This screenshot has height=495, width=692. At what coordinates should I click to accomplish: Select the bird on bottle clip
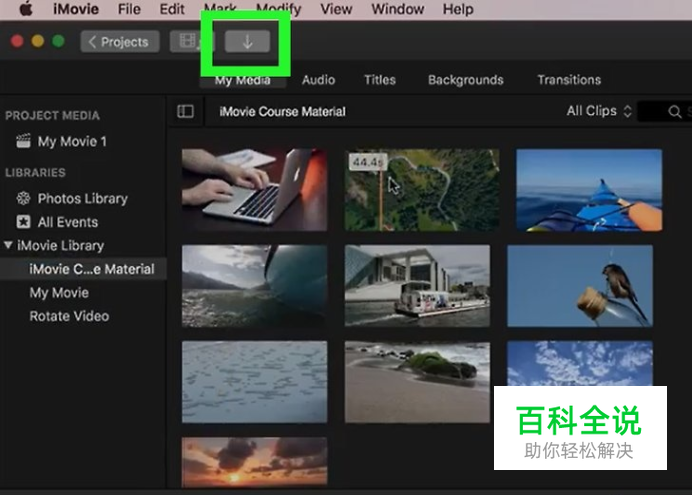point(580,286)
